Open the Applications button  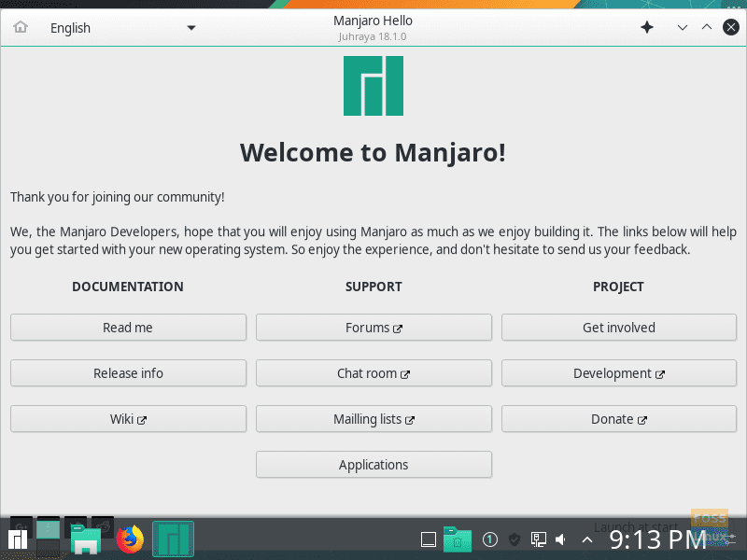pos(373,464)
